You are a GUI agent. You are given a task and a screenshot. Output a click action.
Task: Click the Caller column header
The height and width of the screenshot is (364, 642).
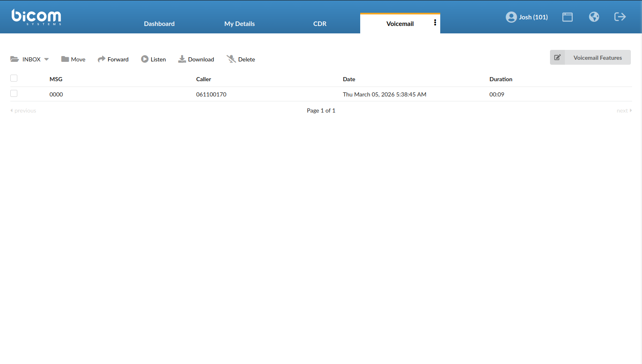tap(203, 79)
